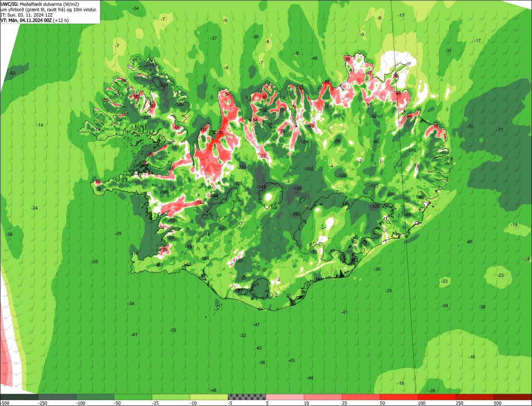
Task: Click the map value '-131'
Action: 190,247
